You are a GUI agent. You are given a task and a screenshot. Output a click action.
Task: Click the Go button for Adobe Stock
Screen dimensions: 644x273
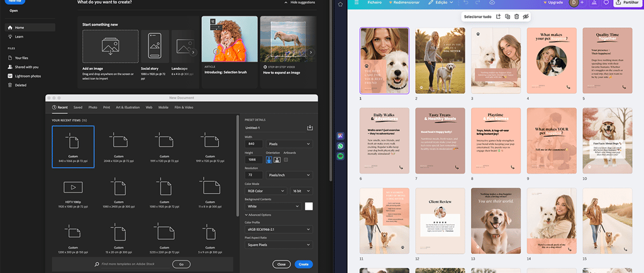pyautogui.click(x=181, y=264)
